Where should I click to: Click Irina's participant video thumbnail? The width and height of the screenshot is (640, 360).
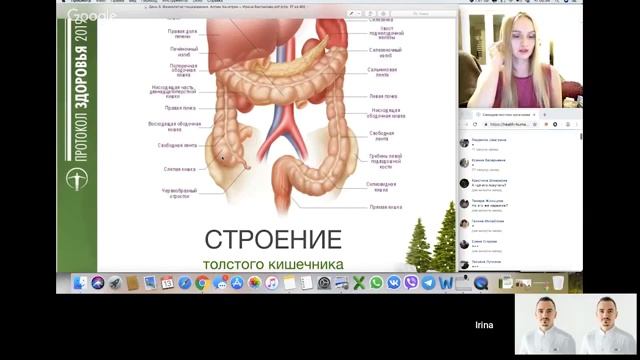[576, 324]
